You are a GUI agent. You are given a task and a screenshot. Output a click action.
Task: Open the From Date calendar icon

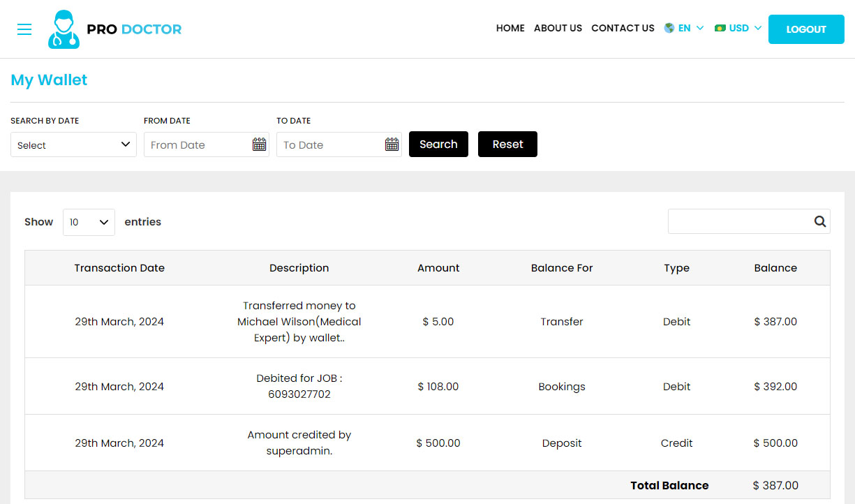pos(259,144)
